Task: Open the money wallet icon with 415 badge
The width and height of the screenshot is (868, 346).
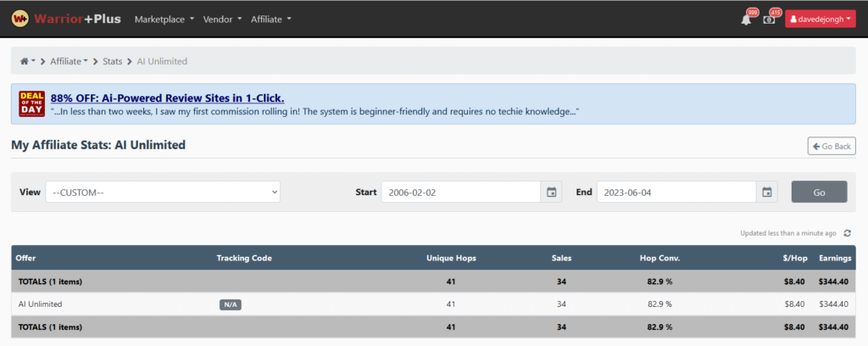Action: tap(769, 20)
